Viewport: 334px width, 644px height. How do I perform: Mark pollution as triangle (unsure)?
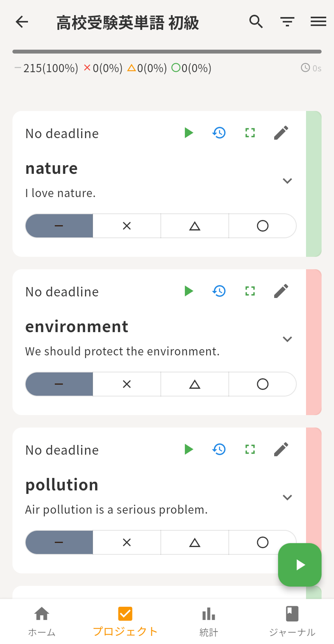click(x=195, y=542)
